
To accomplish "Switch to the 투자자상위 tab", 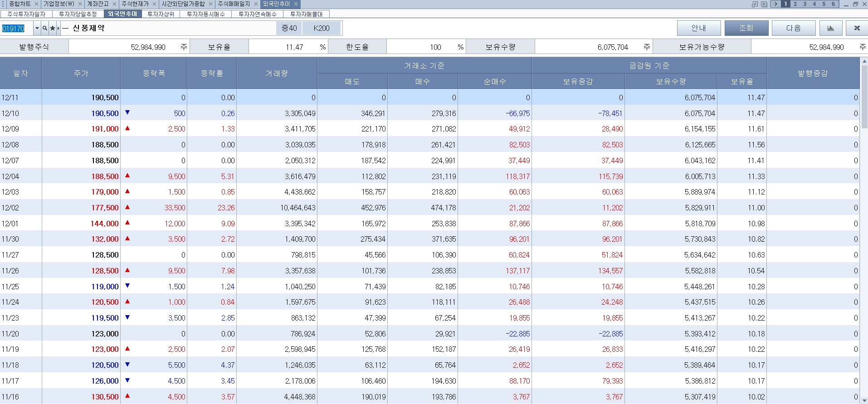I will (161, 14).
